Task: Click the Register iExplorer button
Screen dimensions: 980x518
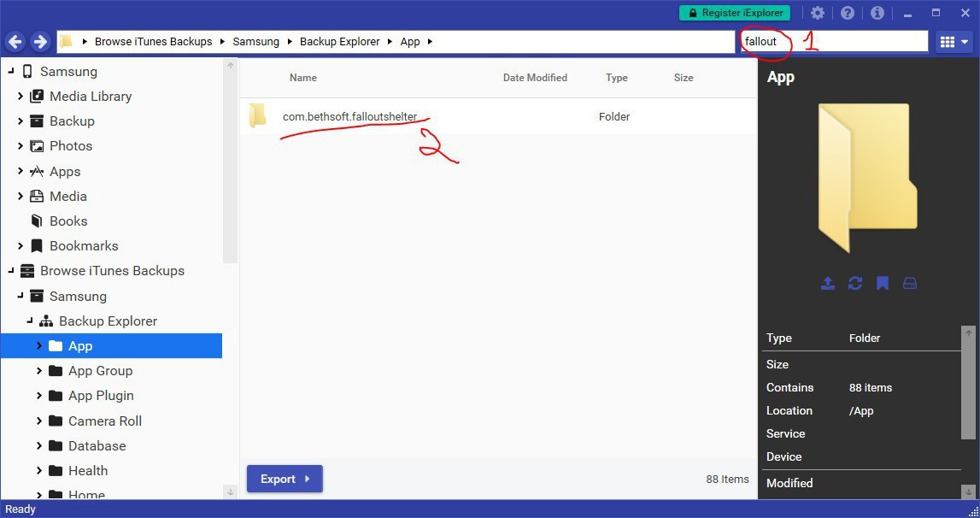Action: pos(735,13)
